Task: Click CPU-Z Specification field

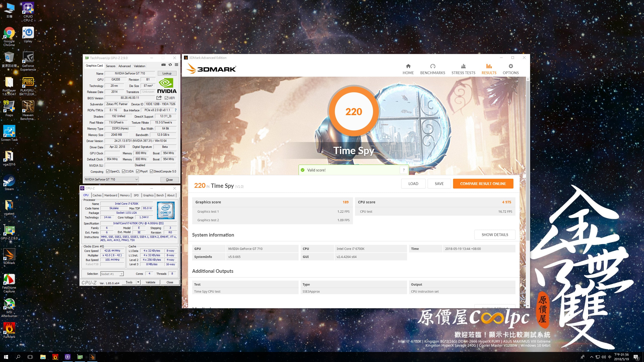Action: (x=138, y=223)
